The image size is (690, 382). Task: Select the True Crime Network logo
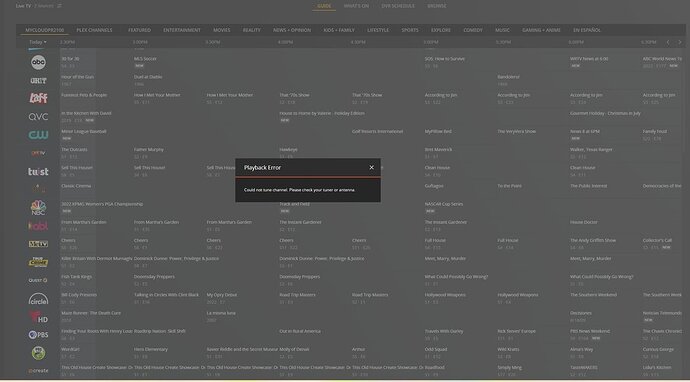[x=38, y=262]
